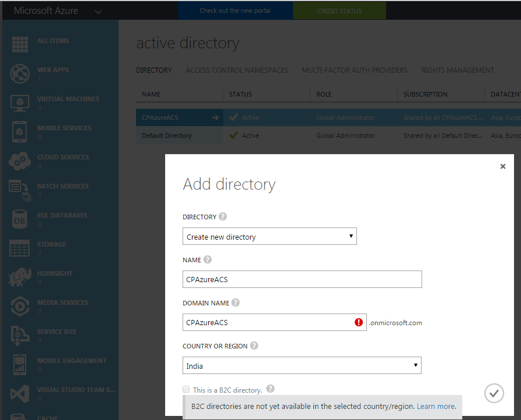Sort by the Role column header
Screen dimensions: 521x420
coord(324,94)
